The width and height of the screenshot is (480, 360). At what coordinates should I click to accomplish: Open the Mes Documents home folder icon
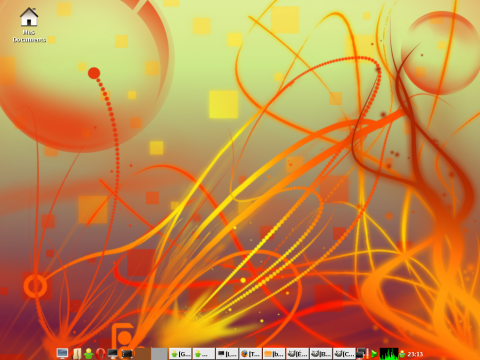pos(29,26)
